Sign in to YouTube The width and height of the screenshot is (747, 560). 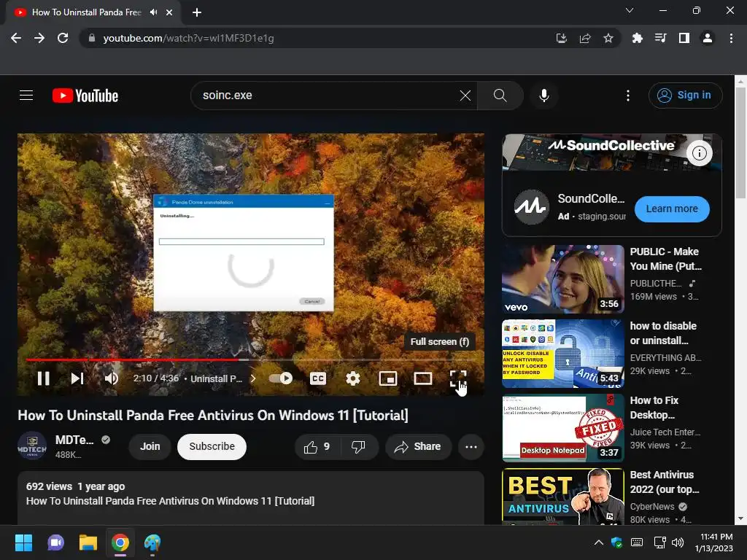pyautogui.click(x=685, y=96)
